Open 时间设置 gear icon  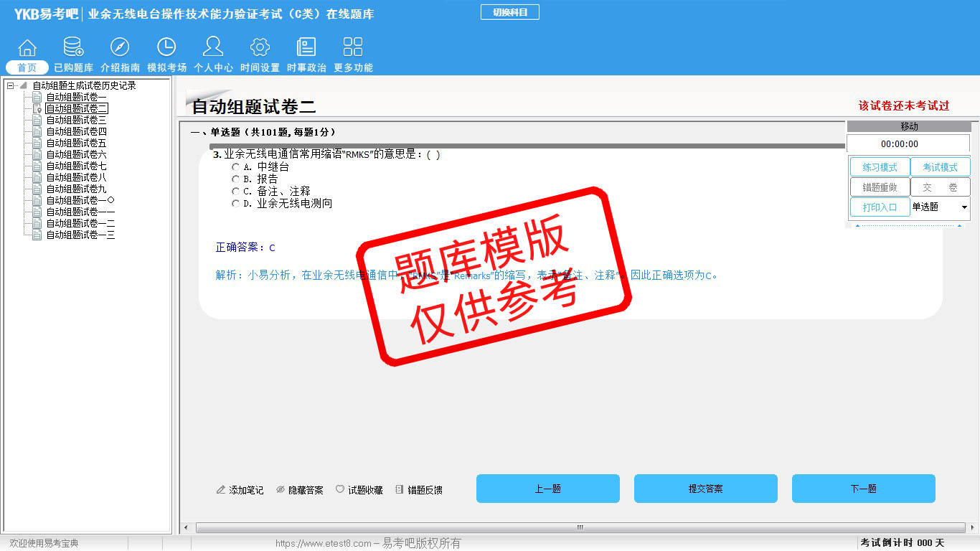[260, 48]
